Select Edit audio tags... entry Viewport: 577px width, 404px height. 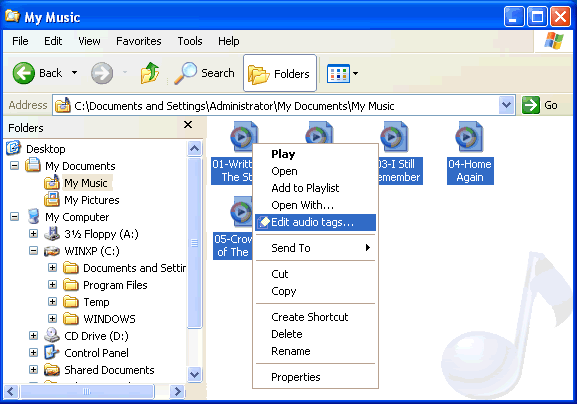pos(315,222)
